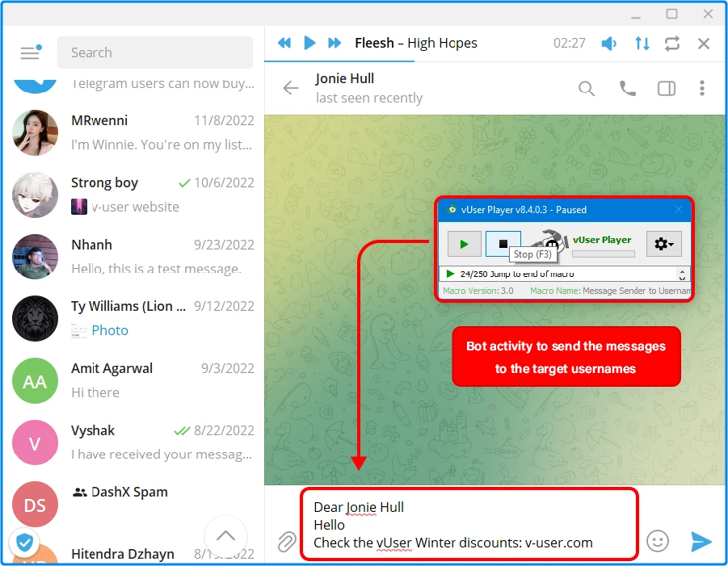Select the Nhanh chat

[x=133, y=257]
